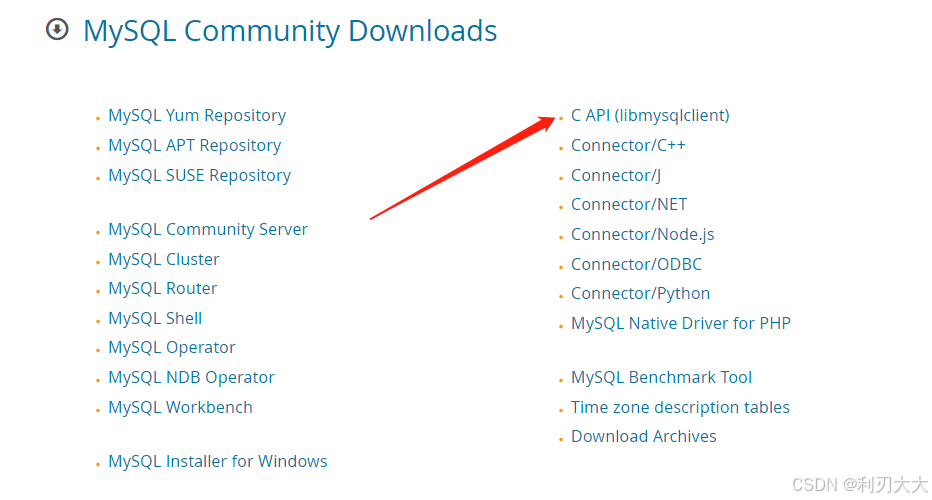Go to MySQL Operator page
Viewport: 932px width, 500px height.
coord(172,347)
